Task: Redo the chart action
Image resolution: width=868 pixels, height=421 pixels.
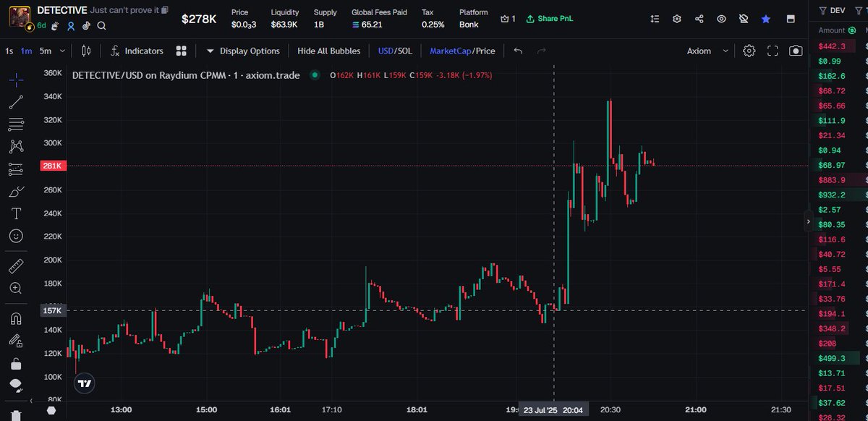Action: point(541,51)
